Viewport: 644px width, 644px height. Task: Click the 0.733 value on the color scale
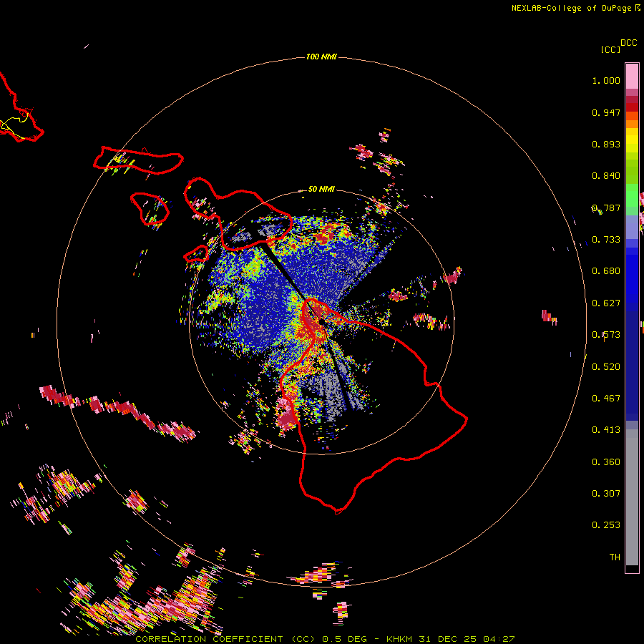click(x=606, y=240)
